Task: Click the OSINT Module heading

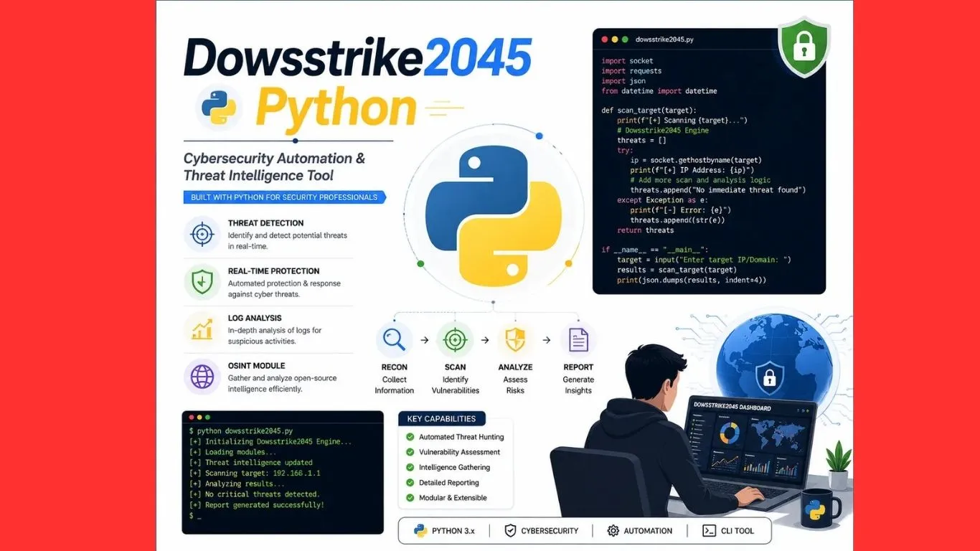Action: click(257, 366)
